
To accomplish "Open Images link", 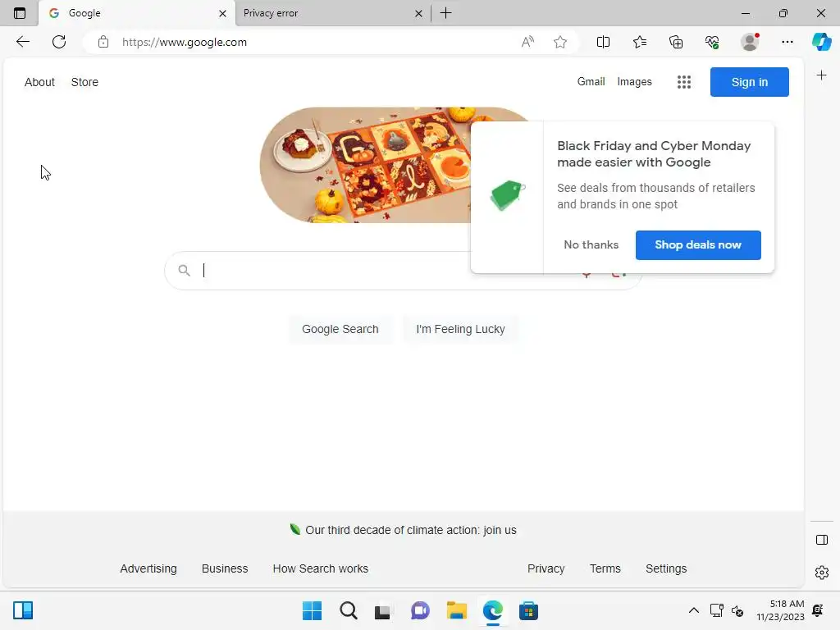I will pos(634,81).
